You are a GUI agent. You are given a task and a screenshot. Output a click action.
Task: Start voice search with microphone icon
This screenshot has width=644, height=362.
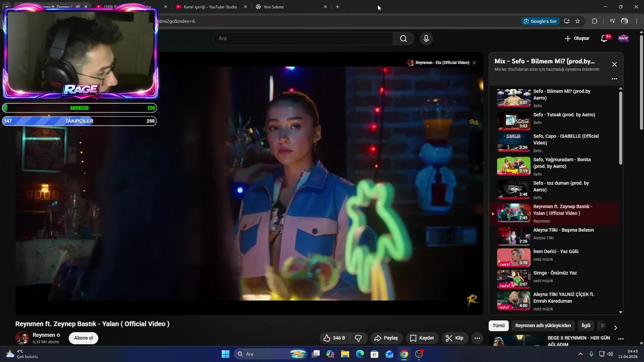point(426,39)
